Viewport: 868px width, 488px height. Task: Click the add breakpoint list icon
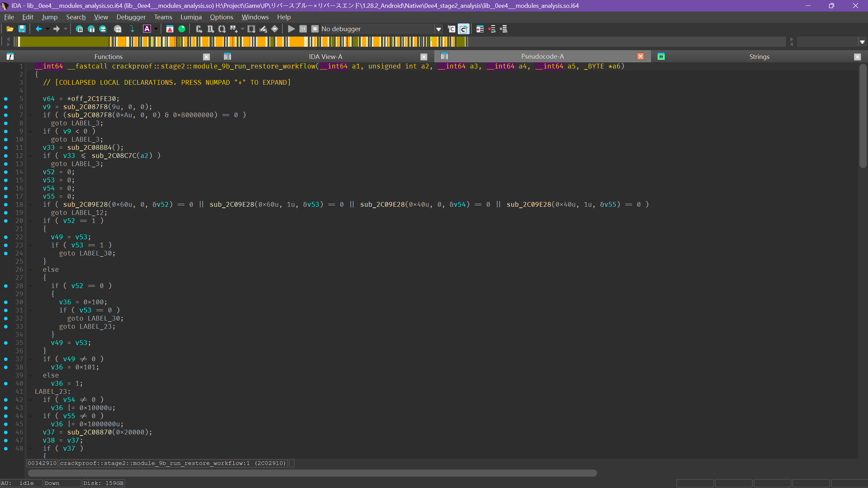(x=492, y=29)
